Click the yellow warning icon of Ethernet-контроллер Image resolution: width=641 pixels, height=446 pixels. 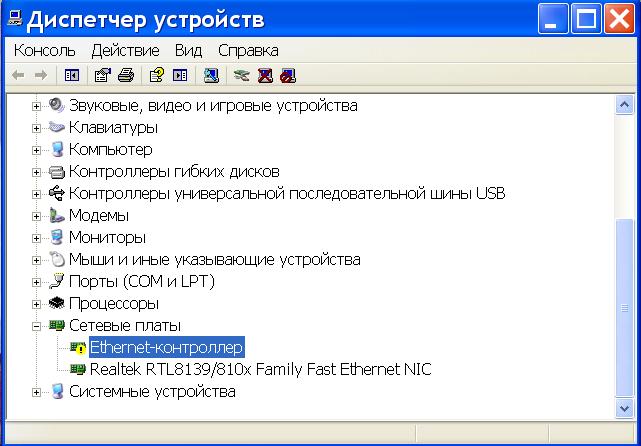pyautogui.click(x=78, y=347)
